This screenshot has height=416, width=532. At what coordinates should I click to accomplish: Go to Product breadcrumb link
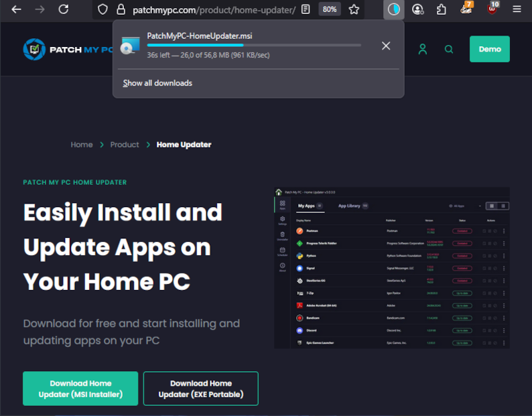click(125, 145)
